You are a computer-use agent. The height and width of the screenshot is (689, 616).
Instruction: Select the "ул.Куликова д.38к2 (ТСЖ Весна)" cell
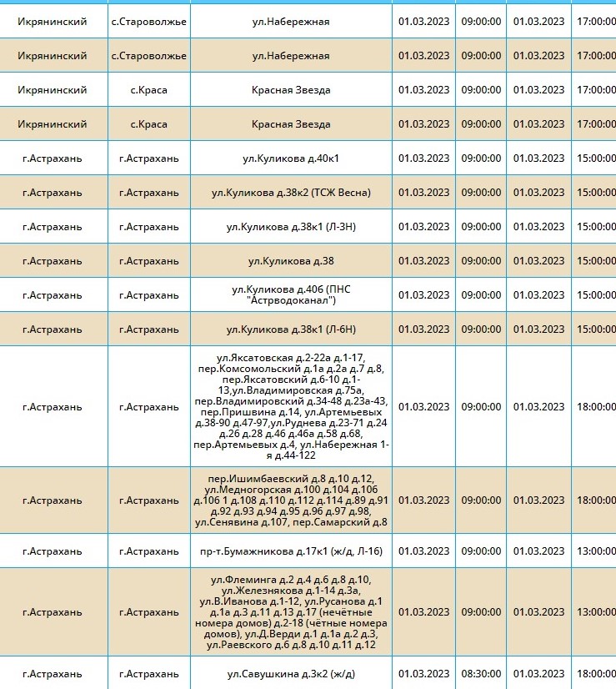[x=291, y=193]
